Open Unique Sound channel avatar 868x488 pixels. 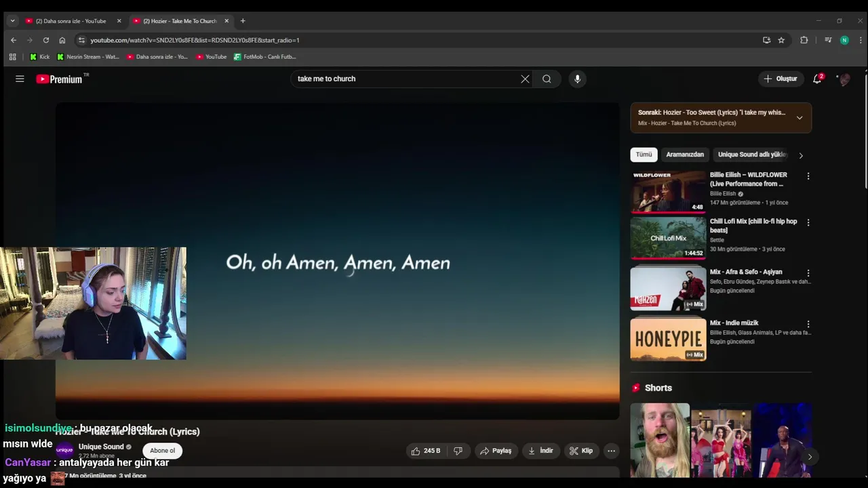tap(64, 450)
